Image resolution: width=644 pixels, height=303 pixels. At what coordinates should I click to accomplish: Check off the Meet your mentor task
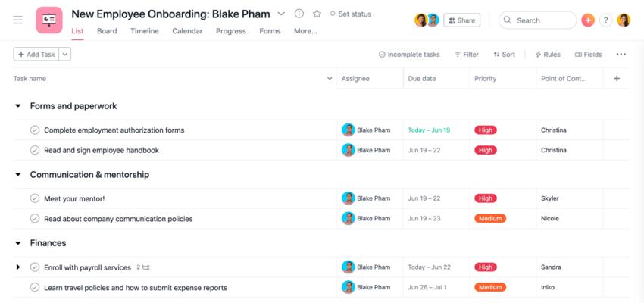[x=35, y=198]
